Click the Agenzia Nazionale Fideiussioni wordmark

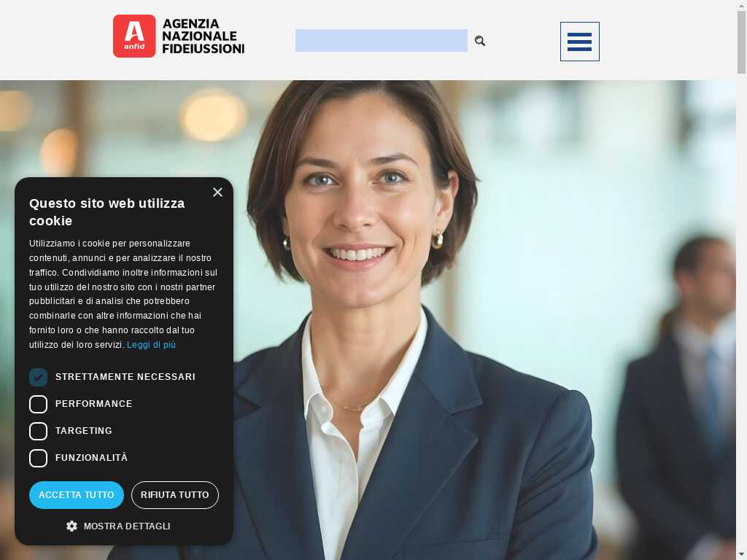tap(203, 36)
